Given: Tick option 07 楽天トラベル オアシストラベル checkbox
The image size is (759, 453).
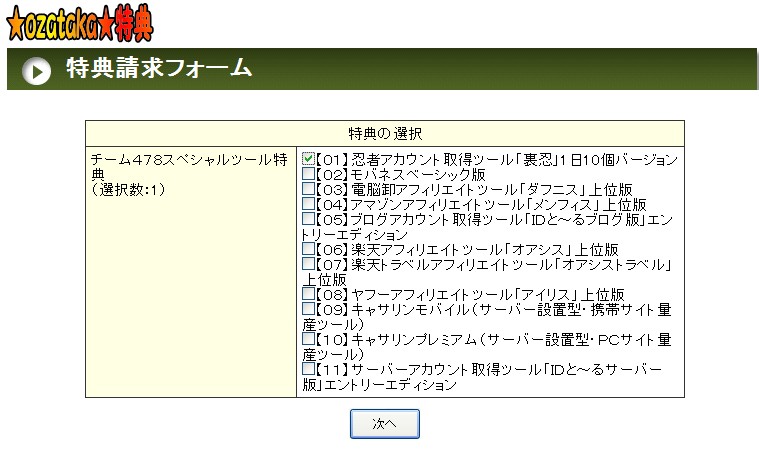Looking at the screenshot, I should [x=309, y=264].
